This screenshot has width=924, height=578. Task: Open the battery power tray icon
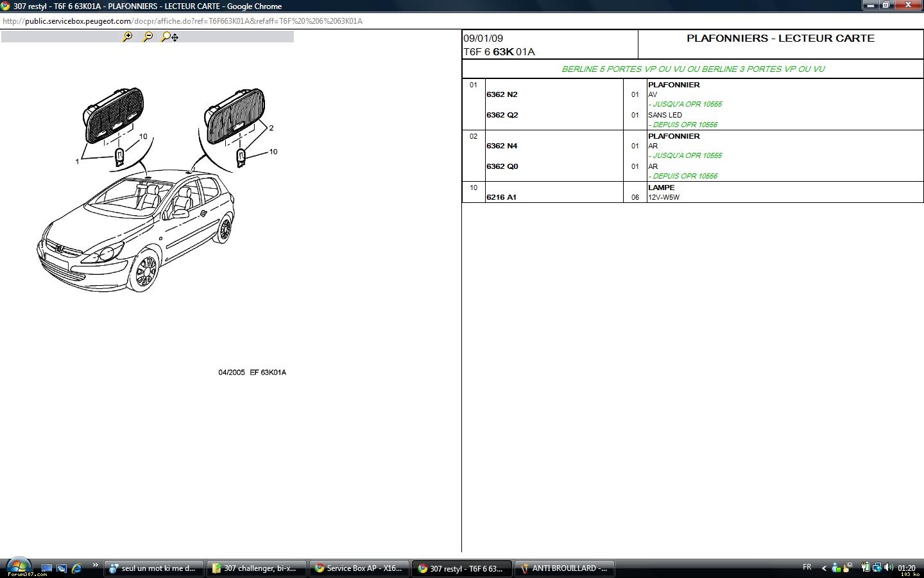pos(866,568)
